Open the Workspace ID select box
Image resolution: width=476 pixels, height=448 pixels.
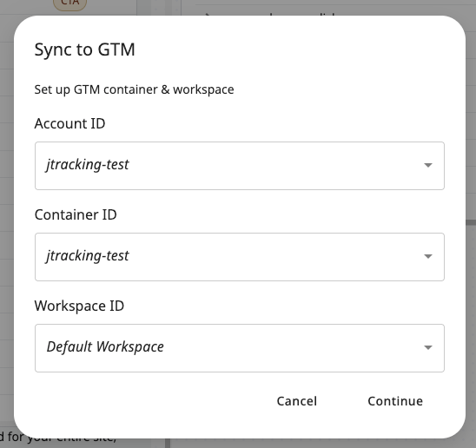[x=240, y=348]
